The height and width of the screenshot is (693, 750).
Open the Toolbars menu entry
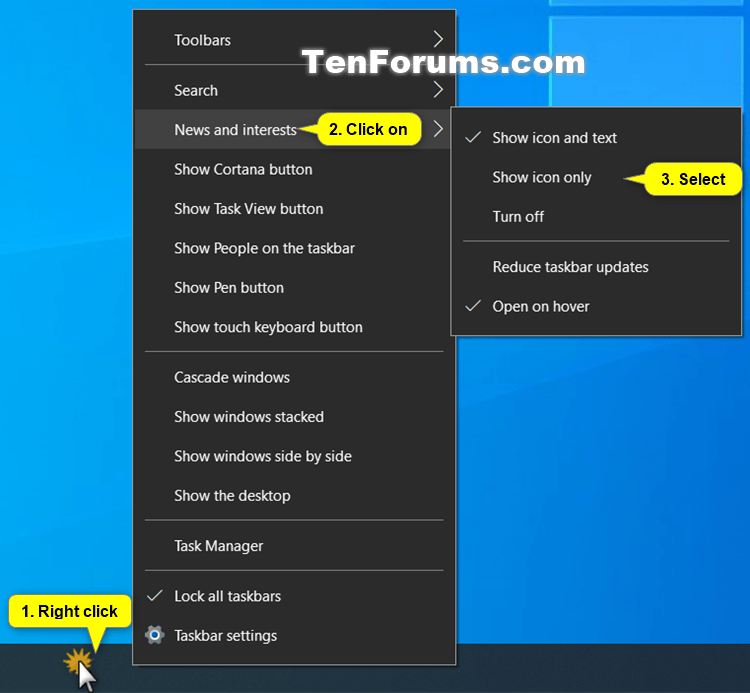[294, 40]
